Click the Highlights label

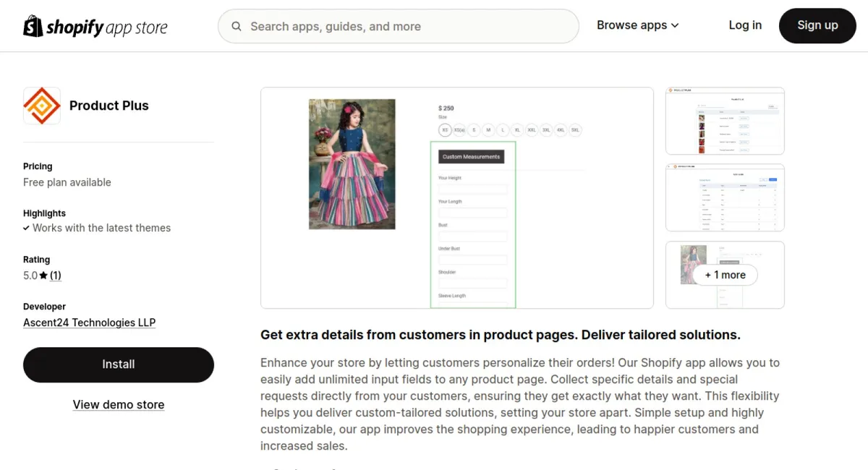pyautogui.click(x=44, y=213)
